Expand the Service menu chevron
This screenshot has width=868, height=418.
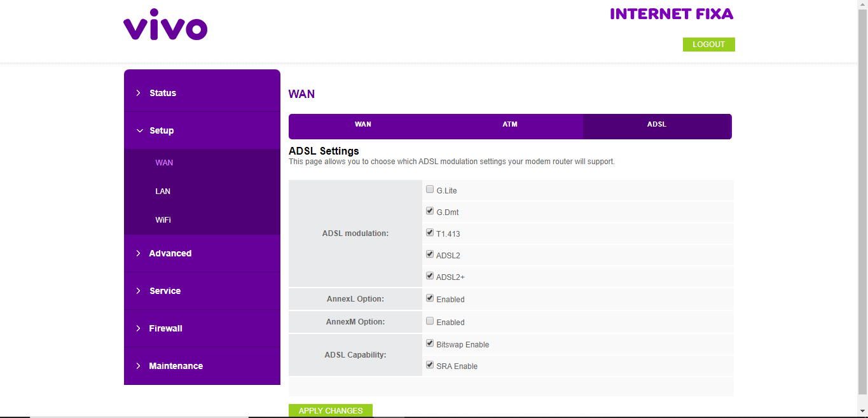pos(139,291)
